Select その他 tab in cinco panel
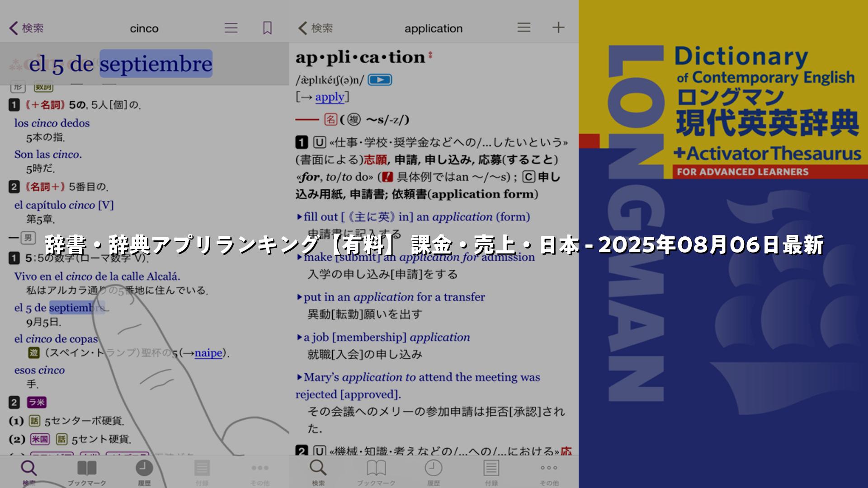Screen dimensions: 868x488 (x=260, y=473)
